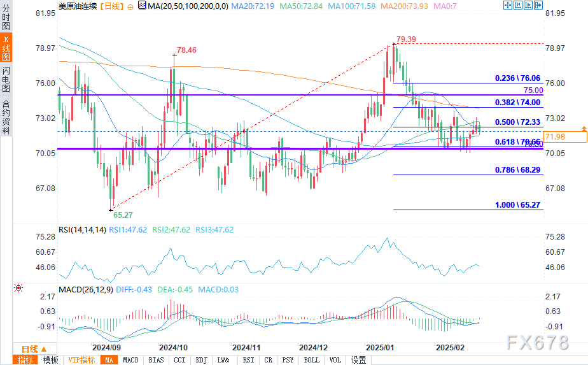Click the 设置 button in indicator bar
588x365 pixels.
click(x=358, y=360)
